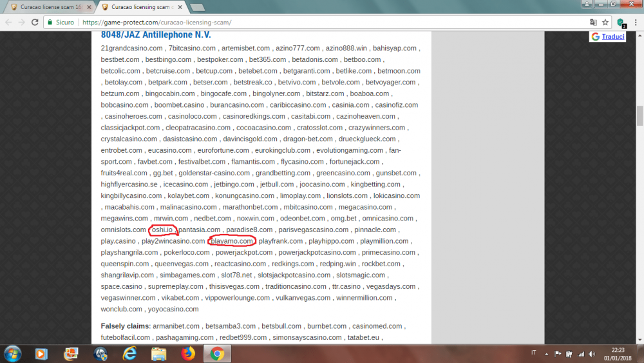Click the text 'fortunejack.com'
This screenshot has width=644, height=363.
click(x=354, y=162)
